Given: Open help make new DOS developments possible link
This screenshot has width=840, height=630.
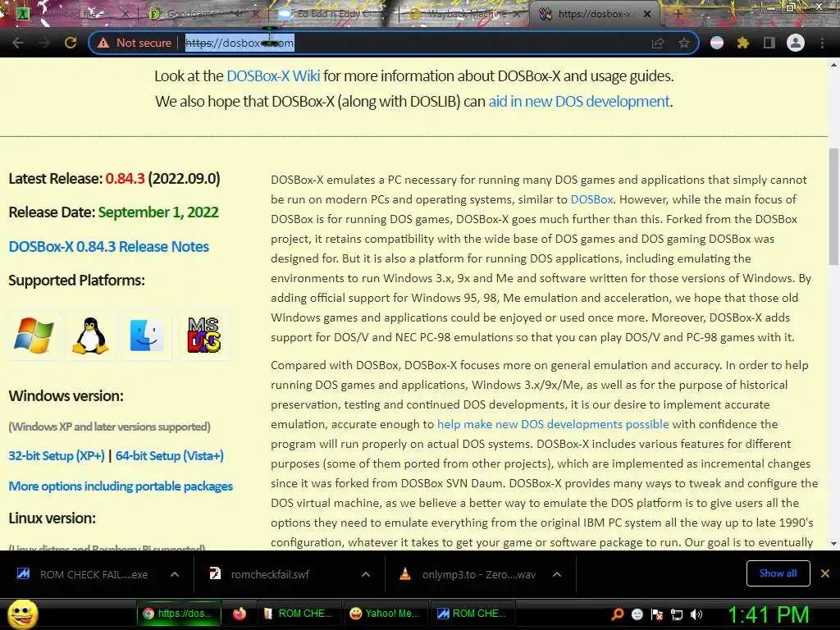Looking at the screenshot, I should (553, 424).
